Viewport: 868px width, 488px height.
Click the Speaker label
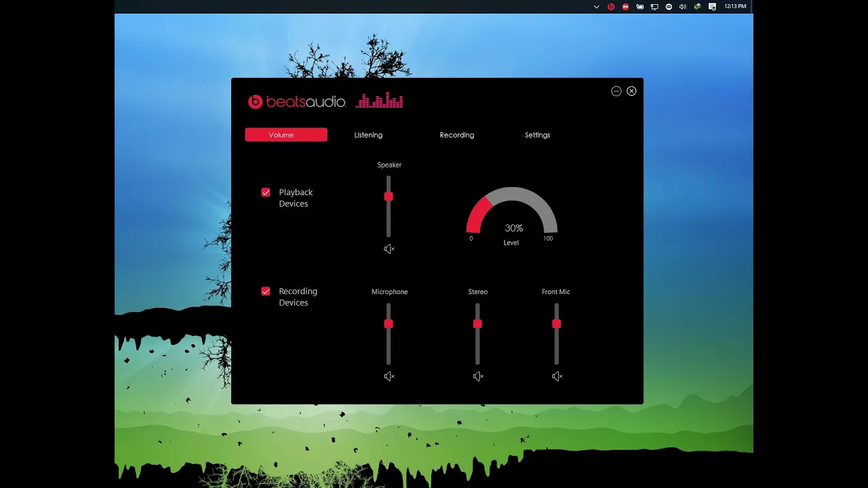pos(389,165)
